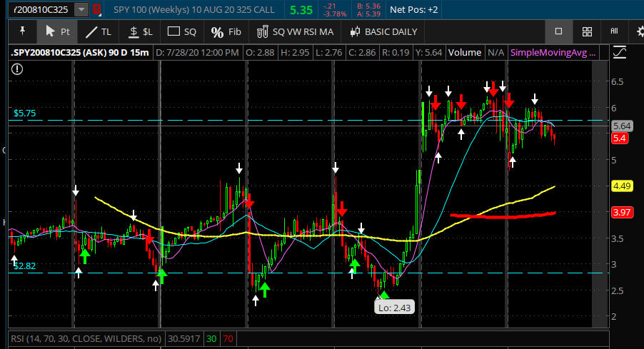Open the SQ VW RSI MA studies set
This screenshot has height=349, width=644.
click(x=295, y=31)
